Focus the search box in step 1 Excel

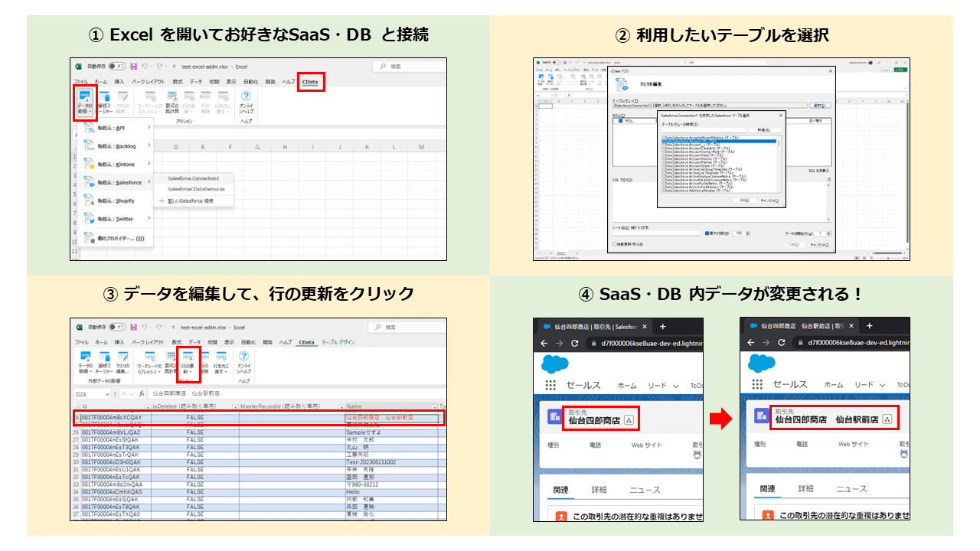click(x=410, y=67)
